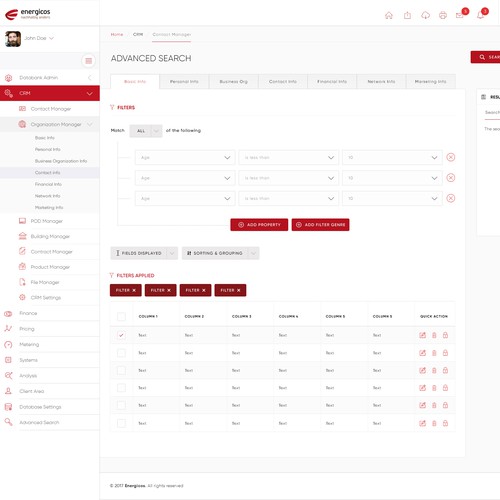Go to Home breadcrumb link
Screen dimensions: 500x500
coord(117,34)
